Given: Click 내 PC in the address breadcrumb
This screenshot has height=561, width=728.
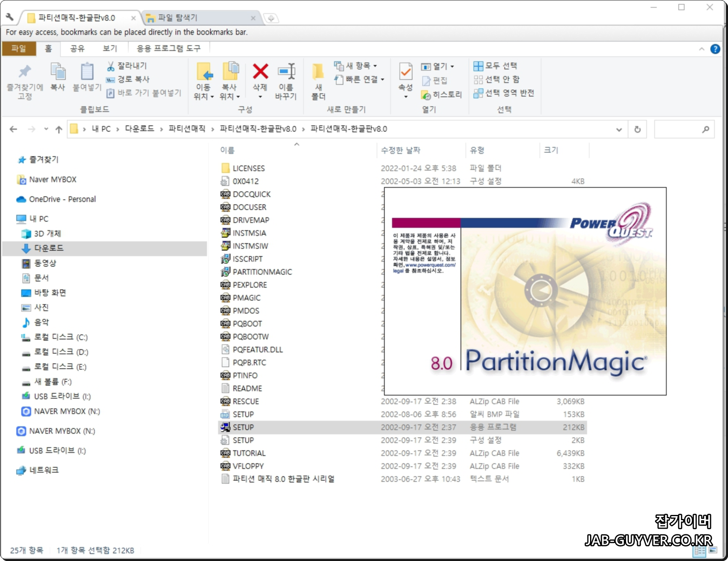Looking at the screenshot, I should (x=101, y=129).
